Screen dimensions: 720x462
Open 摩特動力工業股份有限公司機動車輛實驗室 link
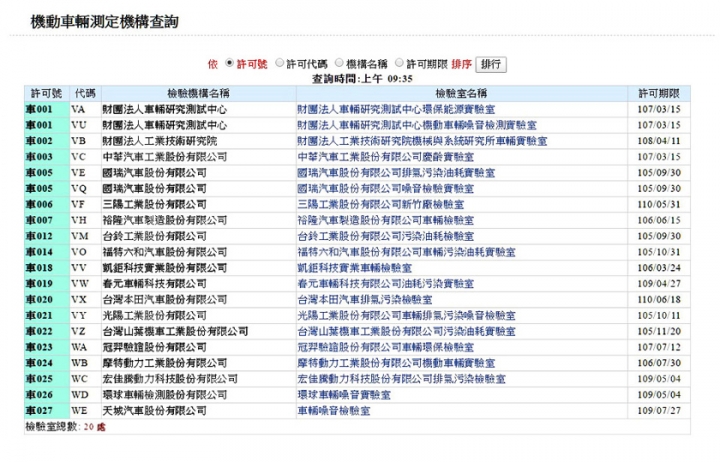[x=396, y=363]
